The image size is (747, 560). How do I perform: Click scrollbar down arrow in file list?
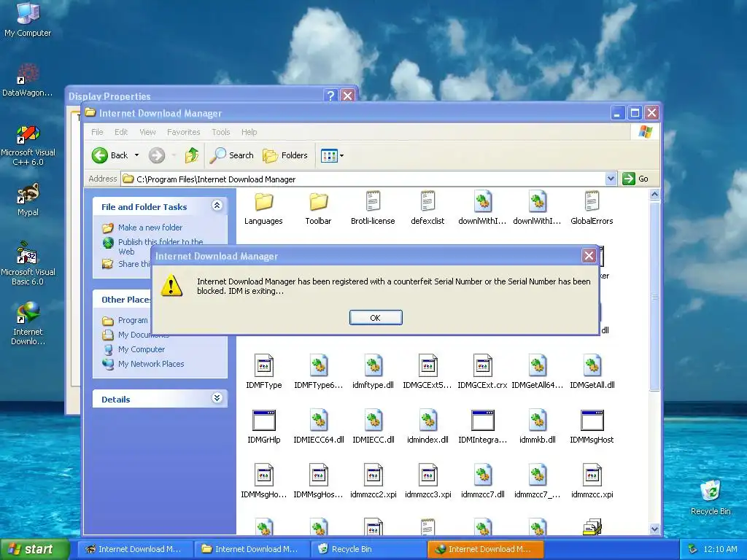pos(654,529)
